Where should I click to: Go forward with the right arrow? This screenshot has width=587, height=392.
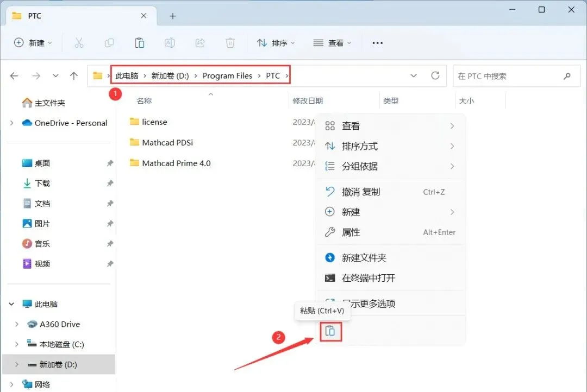[36, 76]
